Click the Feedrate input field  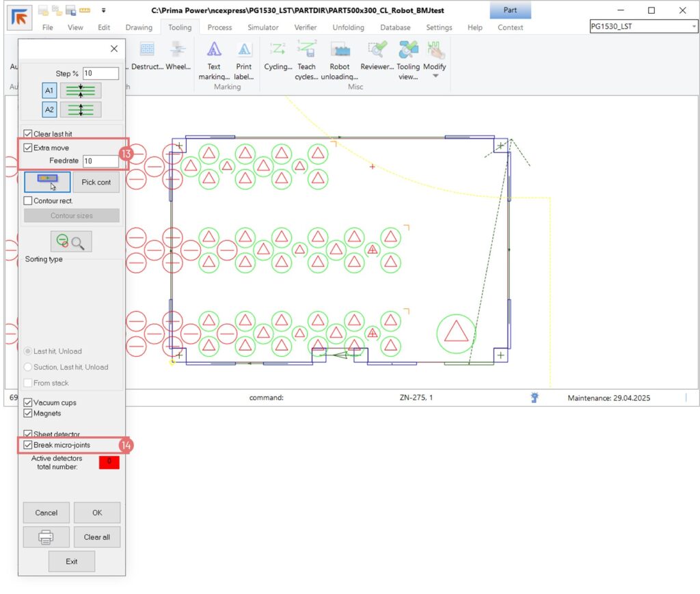(x=100, y=161)
